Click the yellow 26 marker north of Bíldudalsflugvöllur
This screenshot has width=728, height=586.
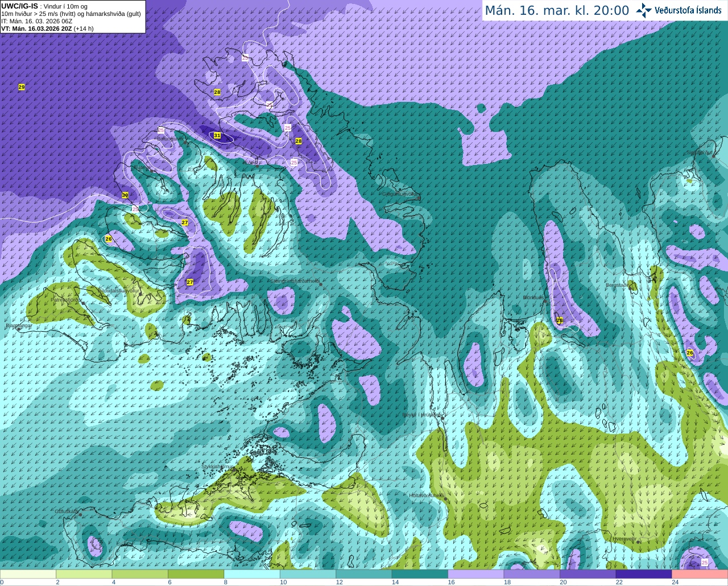(109, 239)
